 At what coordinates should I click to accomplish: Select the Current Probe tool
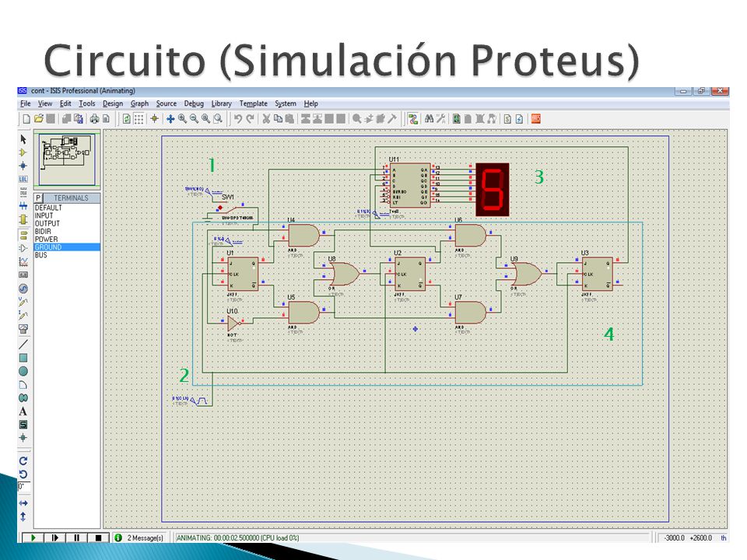tap(23, 315)
